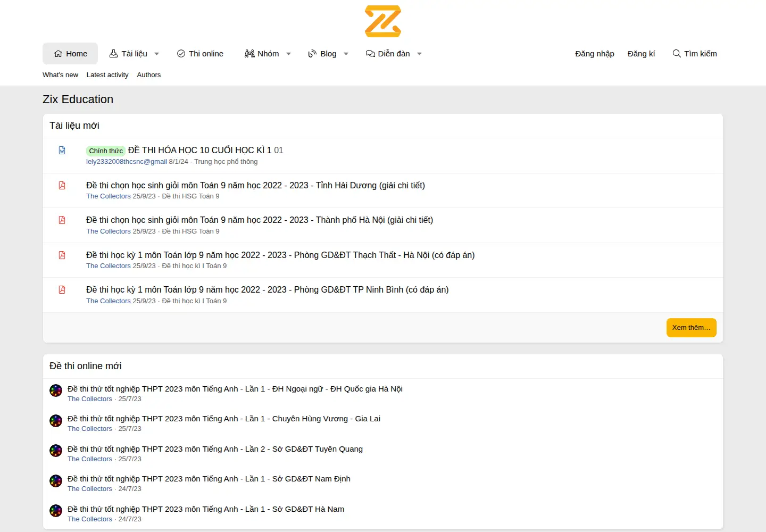
Task: Open Tiếng Anh exam Chuyên Hùng Vương Gia Lai
Action: click(224, 419)
